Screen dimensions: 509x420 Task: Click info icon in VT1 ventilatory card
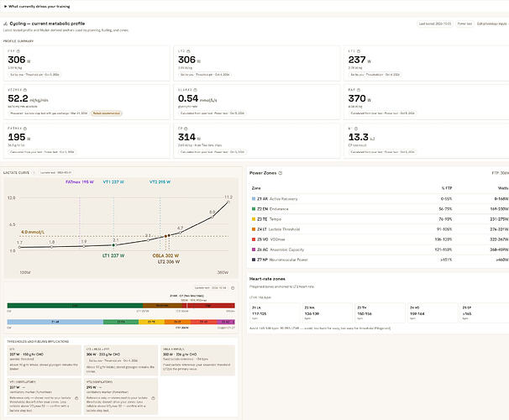76,398
